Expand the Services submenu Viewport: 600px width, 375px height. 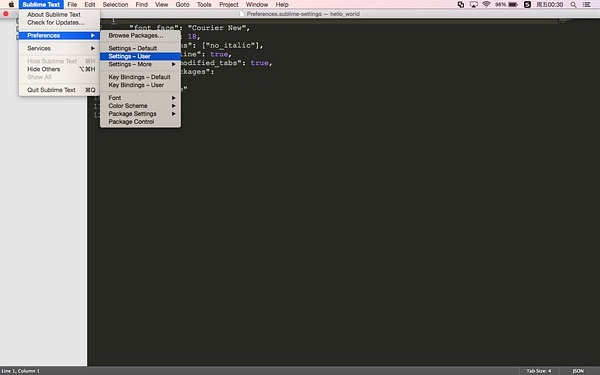[59, 48]
